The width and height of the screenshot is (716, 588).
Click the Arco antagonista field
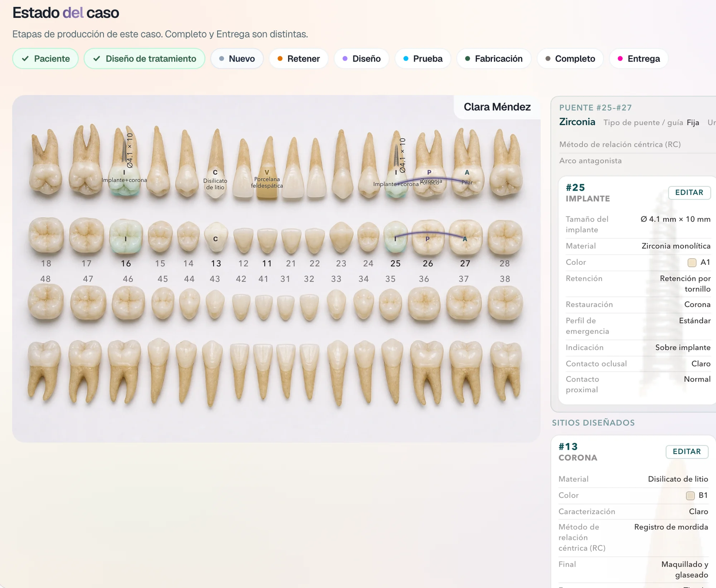pyautogui.click(x=637, y=161)
